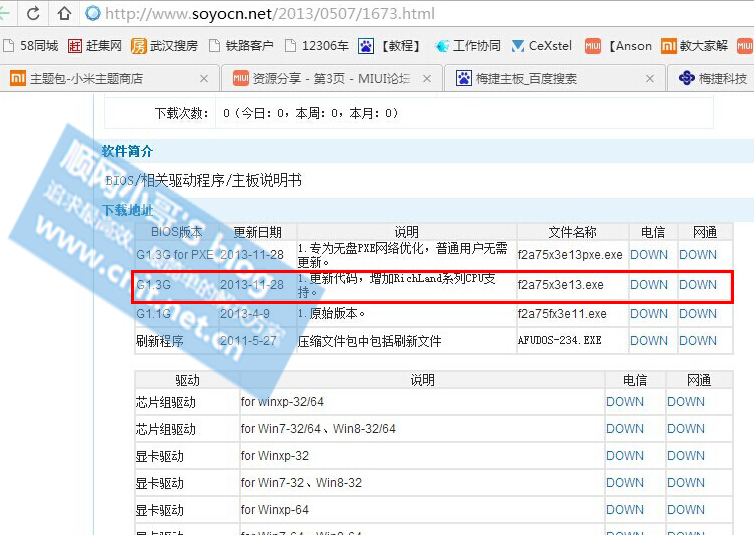
Task: Click 网通 DOWN for G1.1G f2a75fx3e11.exe
Action: point(698,314)
